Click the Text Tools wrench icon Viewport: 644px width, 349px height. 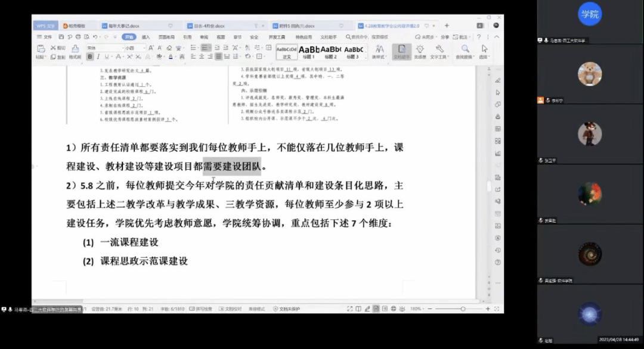[x=439, y=51]
